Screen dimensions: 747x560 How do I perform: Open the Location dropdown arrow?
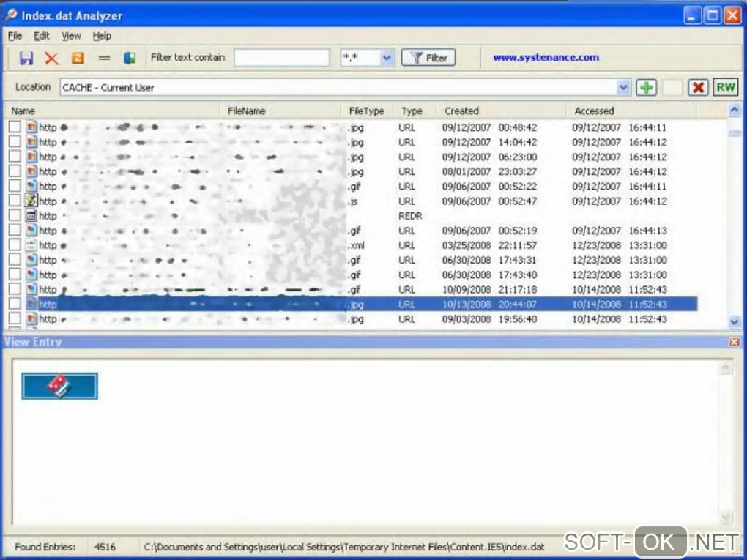click(x=622, y=88)
